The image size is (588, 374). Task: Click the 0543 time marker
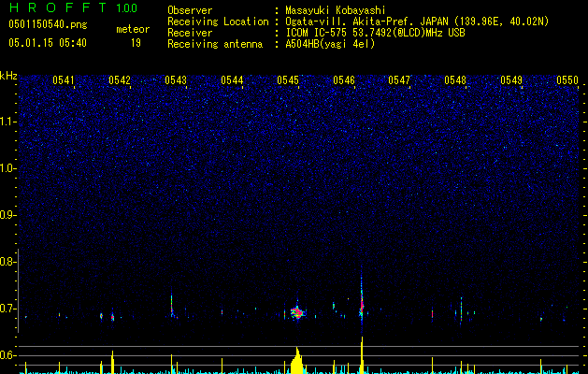click(x=176, y=79)
